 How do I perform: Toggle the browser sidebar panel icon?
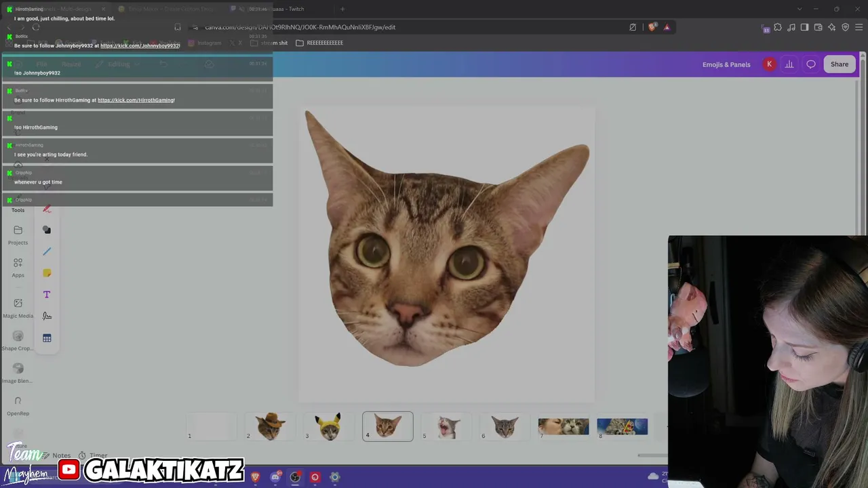tap(804, 27)
